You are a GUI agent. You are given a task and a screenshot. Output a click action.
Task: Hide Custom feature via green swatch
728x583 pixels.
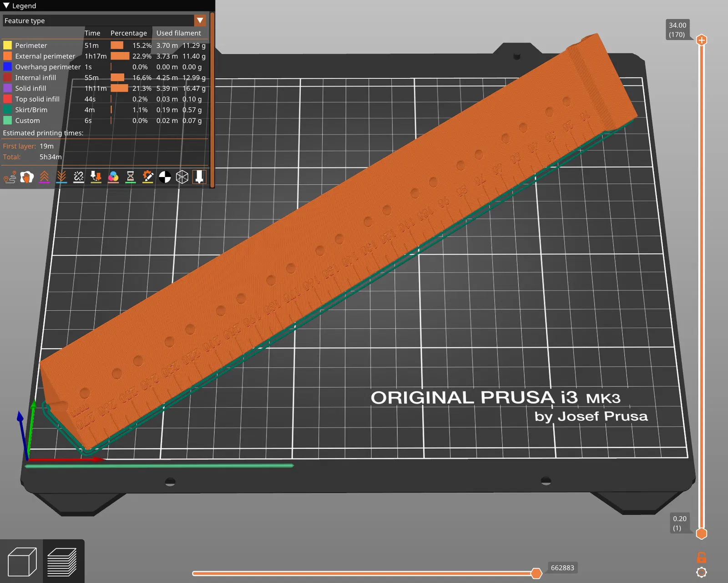(x=8, y=121)
